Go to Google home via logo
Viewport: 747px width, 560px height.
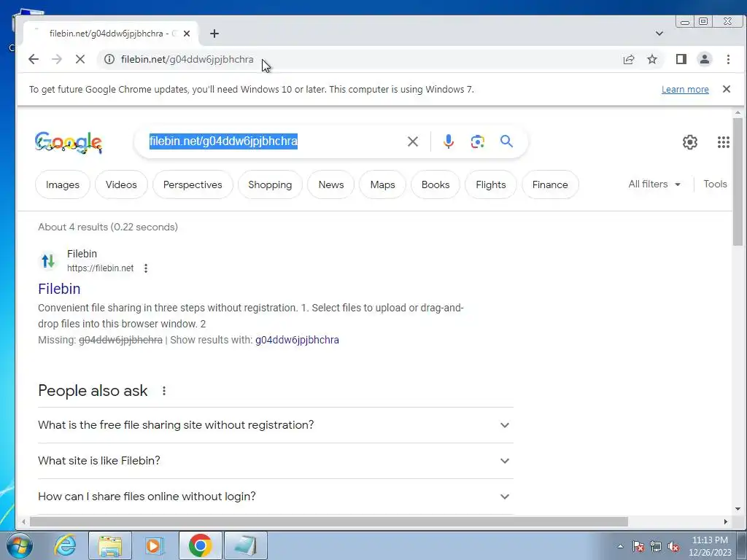point(68,142)
